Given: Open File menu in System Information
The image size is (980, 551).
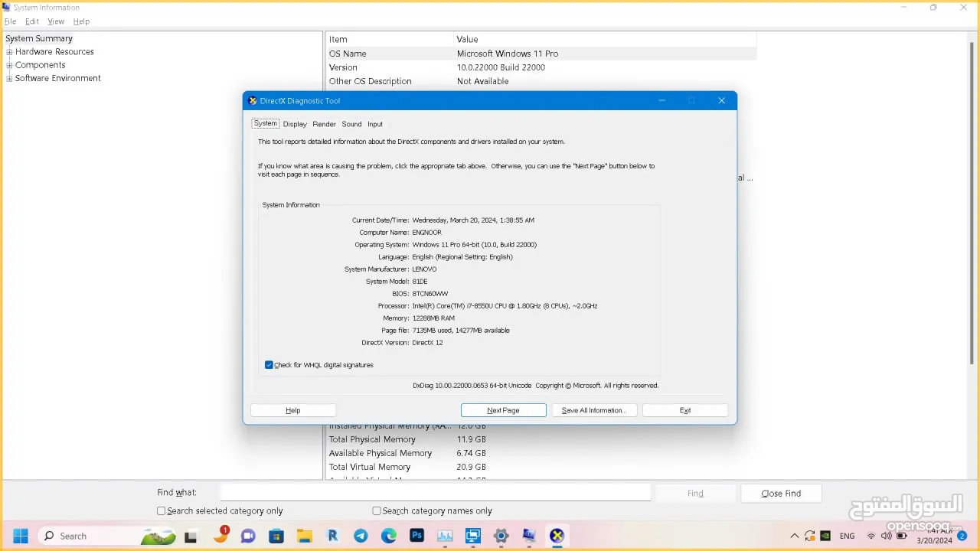Looking at the screenshot, I should [x=10, y=21].
